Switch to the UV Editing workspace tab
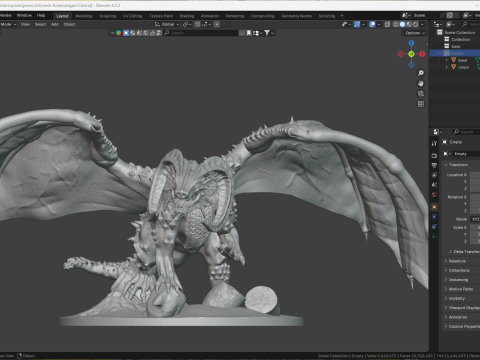480x360 pixels. (x=132, y=16)
